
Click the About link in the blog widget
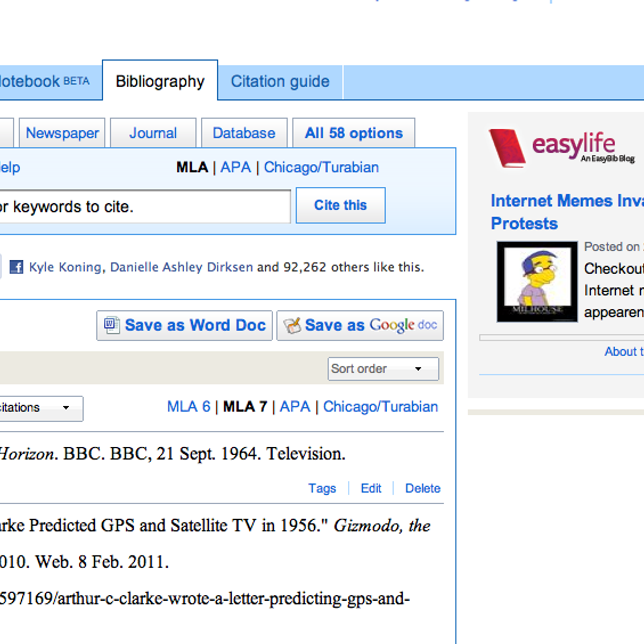point(624,351)
